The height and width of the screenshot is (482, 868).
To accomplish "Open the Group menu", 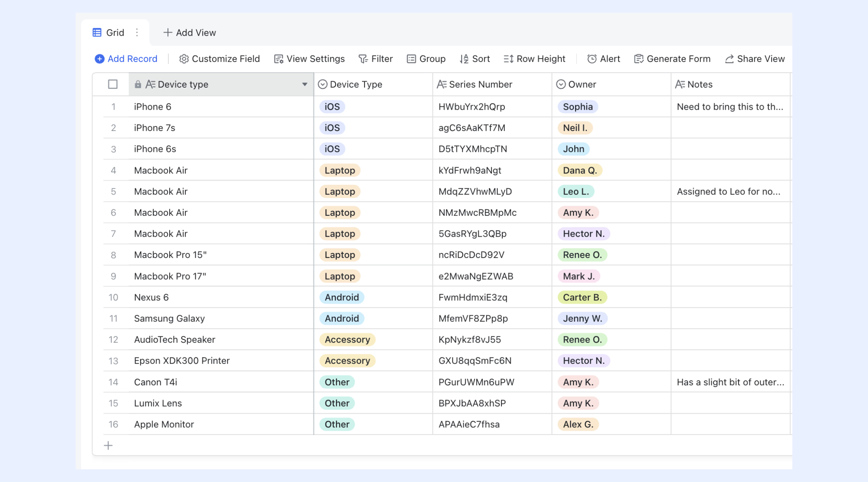I will (426, 59).
